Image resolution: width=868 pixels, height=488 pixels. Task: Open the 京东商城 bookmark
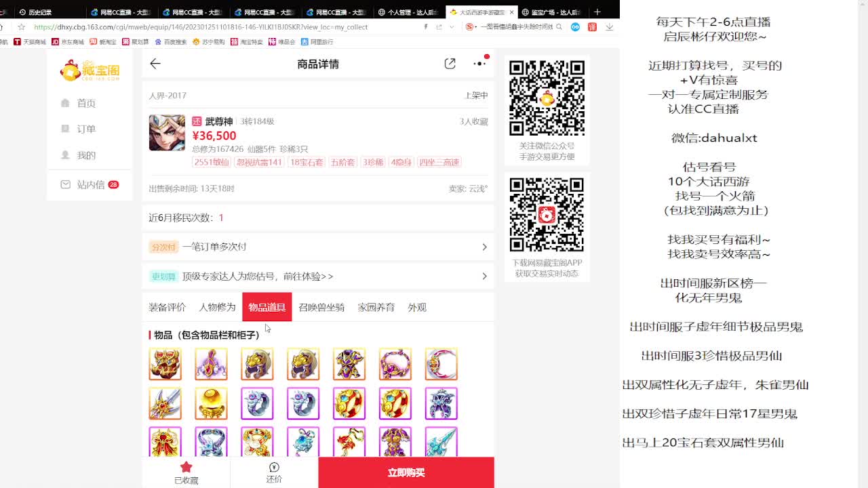pyautogui.click(x=68, y=42)
